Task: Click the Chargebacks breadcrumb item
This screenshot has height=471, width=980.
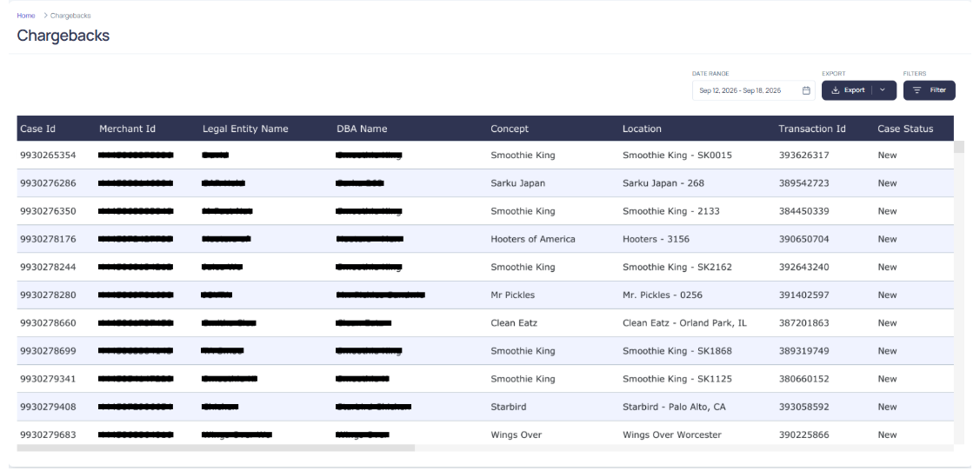Action: 70,16
